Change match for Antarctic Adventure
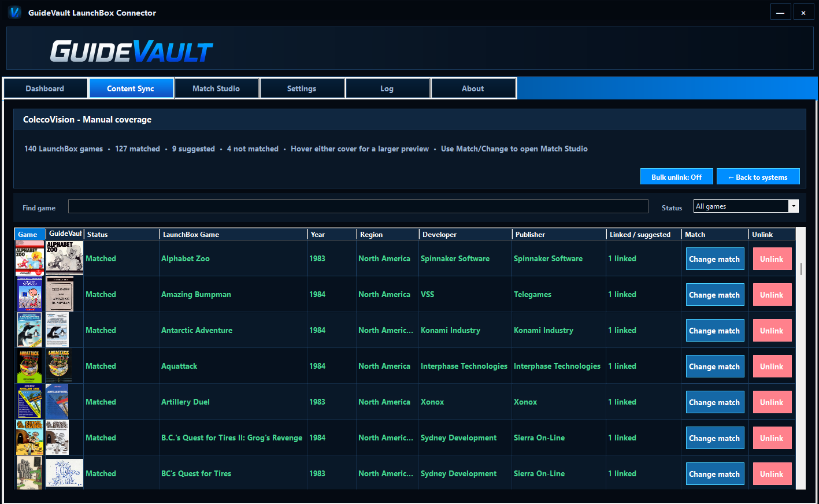 714,331
